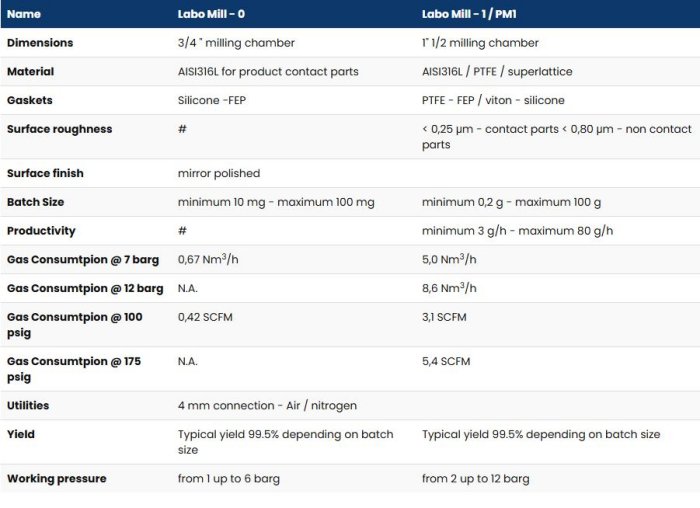Viewport: 700px width, 508px height.
Task: Click minimum 3 g/h - maximum 80 g/h
Action: [x=517, y=231]
